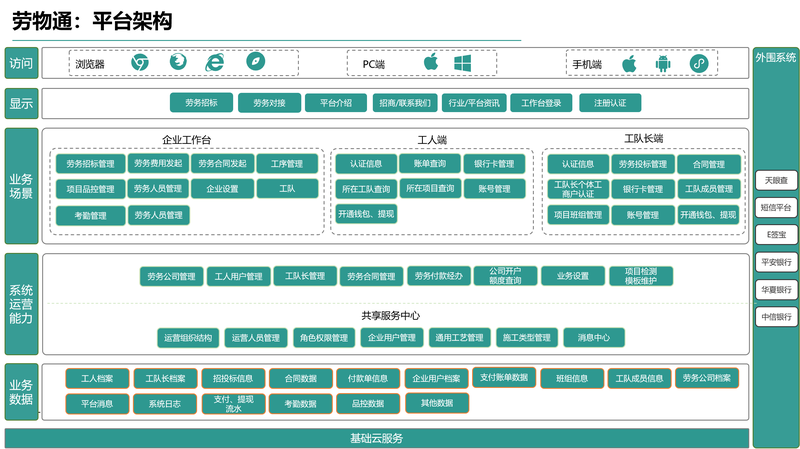Click the 基础云服务 bottom bar
The image size is (800, 449).
click(377, 438)
